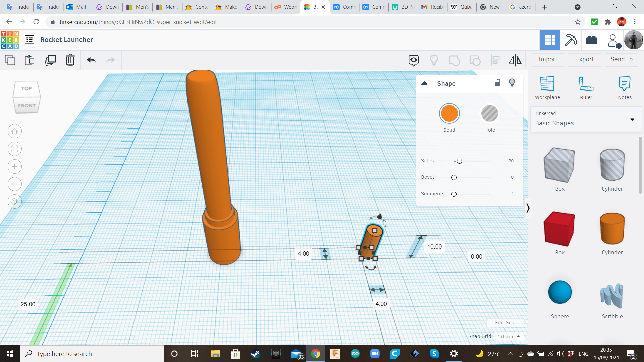Click the Undo icon
The height and width of the screenshot is (362, 644).
coord(91,60)
